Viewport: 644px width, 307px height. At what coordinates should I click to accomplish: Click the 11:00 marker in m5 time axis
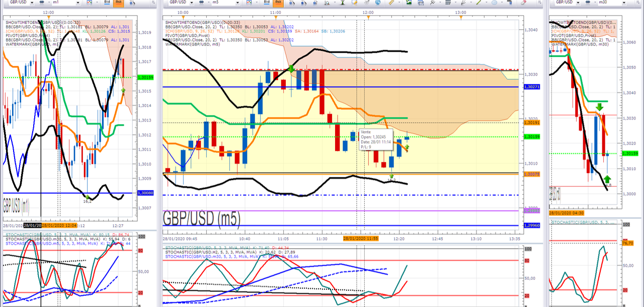click(x=276, y=12)
